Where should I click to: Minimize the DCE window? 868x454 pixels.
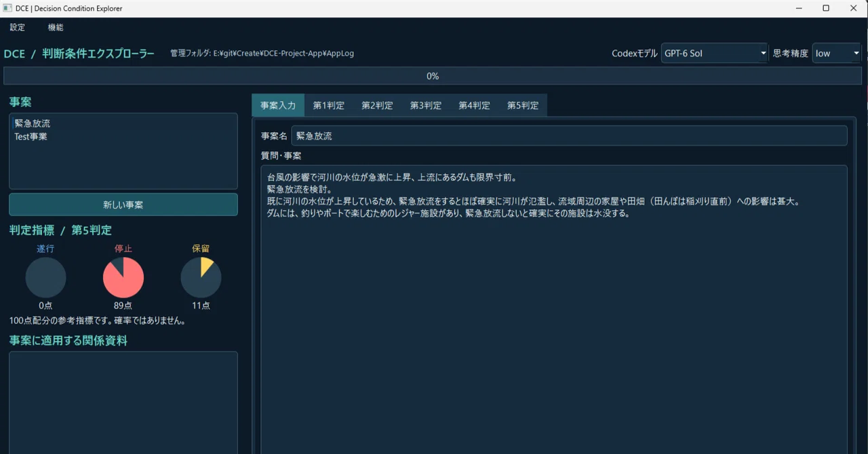point(797,9)
